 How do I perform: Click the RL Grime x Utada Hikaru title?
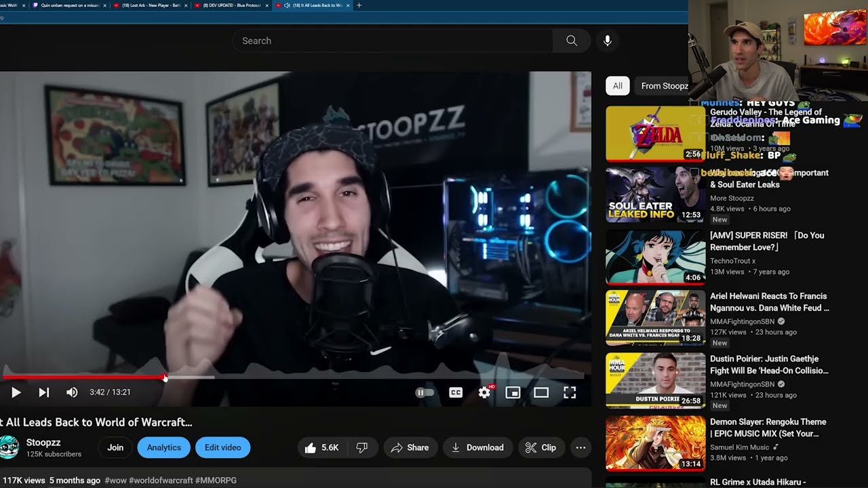click(757, 483)
